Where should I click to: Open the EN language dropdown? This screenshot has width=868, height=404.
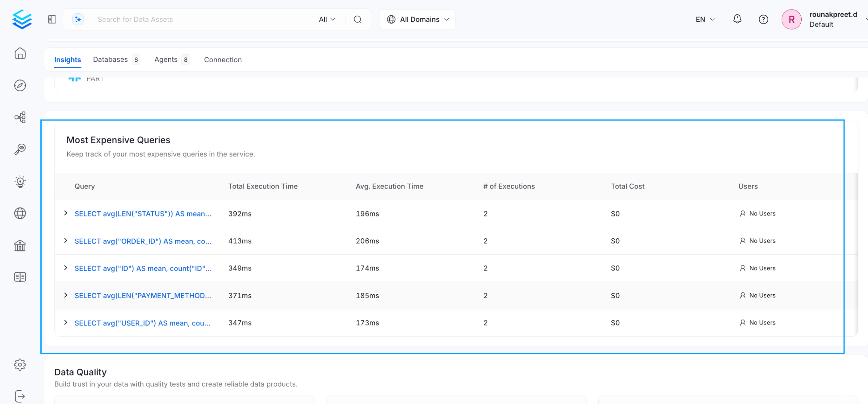coord(704,19)
